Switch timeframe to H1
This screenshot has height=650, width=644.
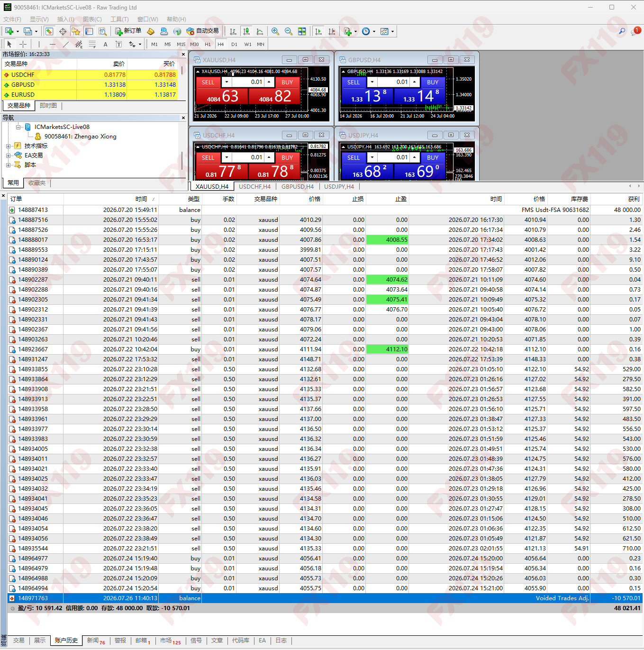click(x=208, y=44)
